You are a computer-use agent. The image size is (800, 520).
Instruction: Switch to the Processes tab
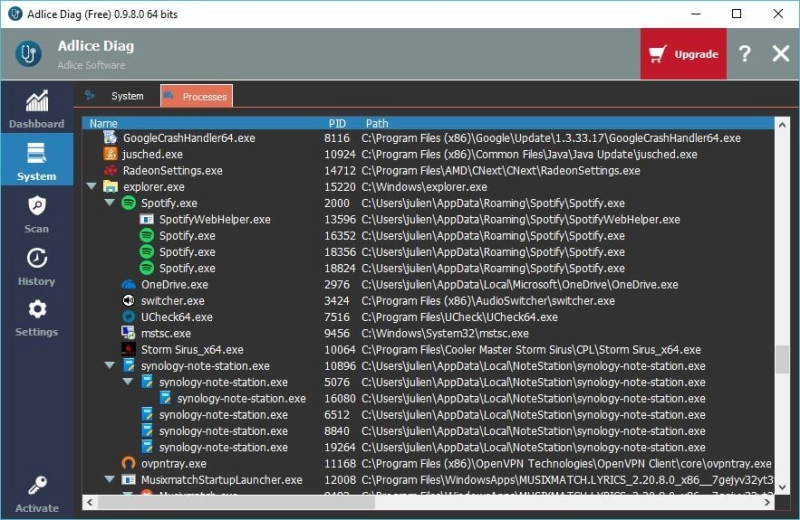pos(196,96)
